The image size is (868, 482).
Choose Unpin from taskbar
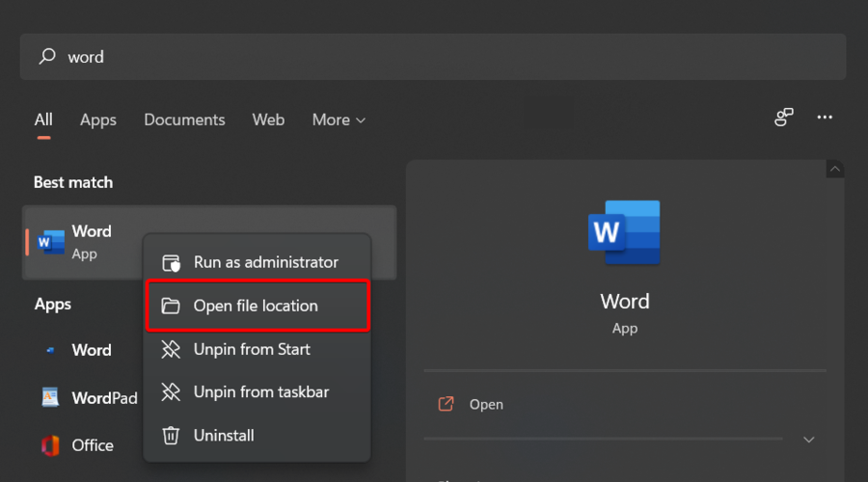pos(257,391)
